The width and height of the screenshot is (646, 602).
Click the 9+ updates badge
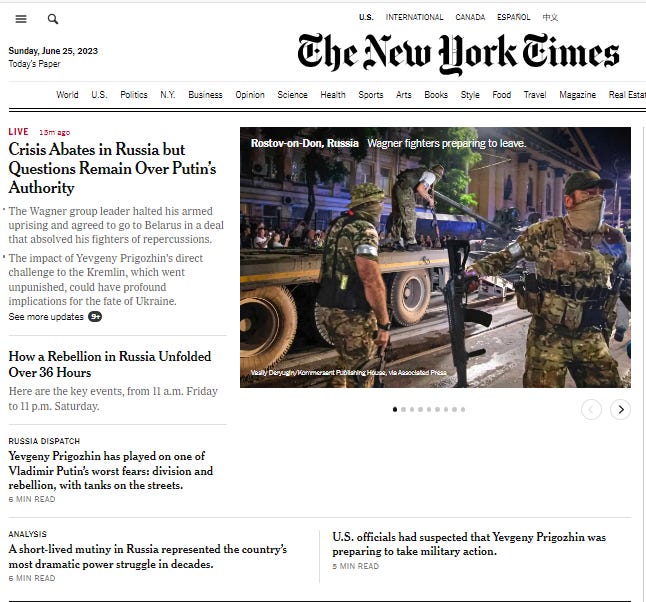pos(95,316)
